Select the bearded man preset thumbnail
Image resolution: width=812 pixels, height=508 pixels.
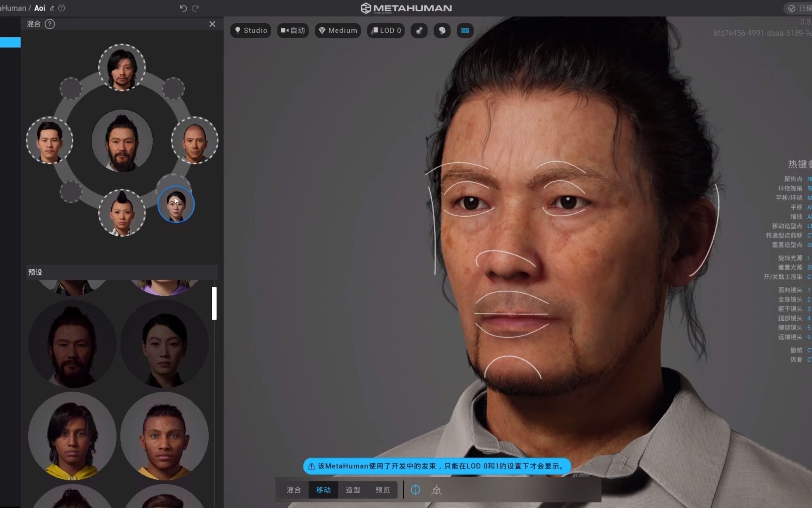click(x=72, y=344)
